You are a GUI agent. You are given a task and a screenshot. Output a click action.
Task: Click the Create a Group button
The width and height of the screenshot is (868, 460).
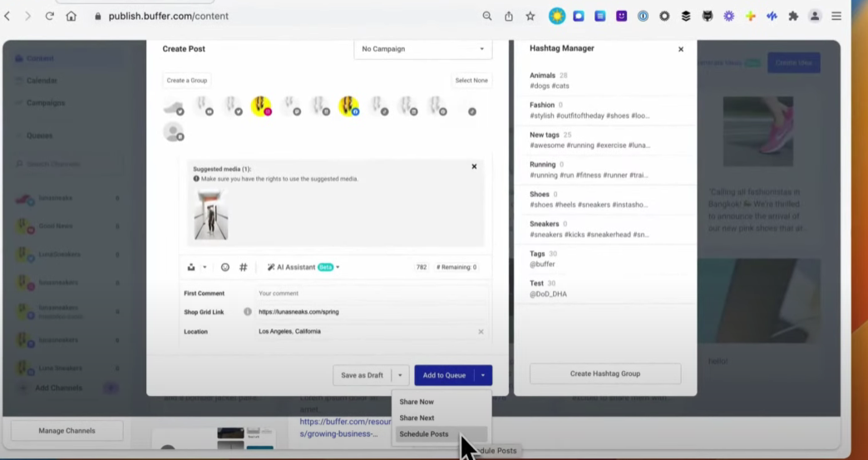pyautogui.click(x=186, y=80)
